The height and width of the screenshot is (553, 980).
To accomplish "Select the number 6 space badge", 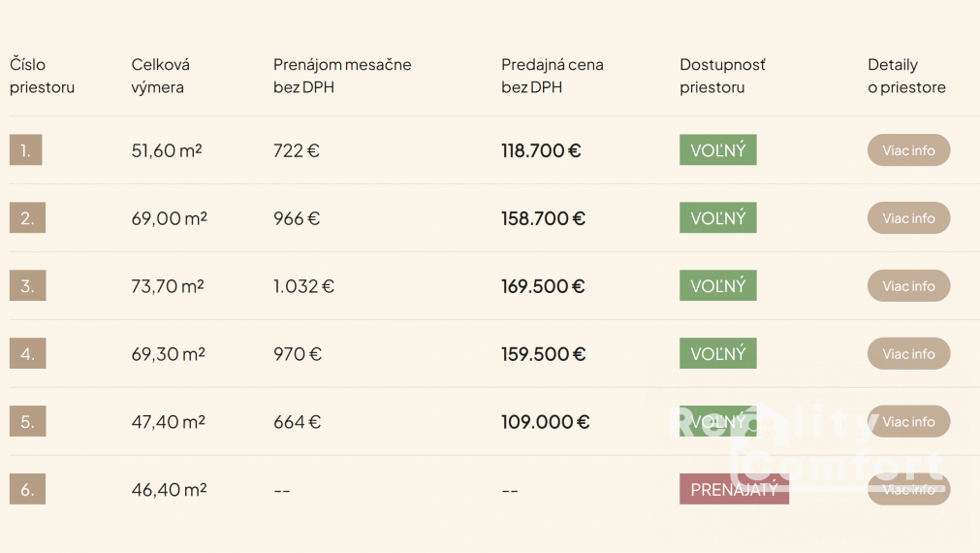I will (x=27, y=490).
